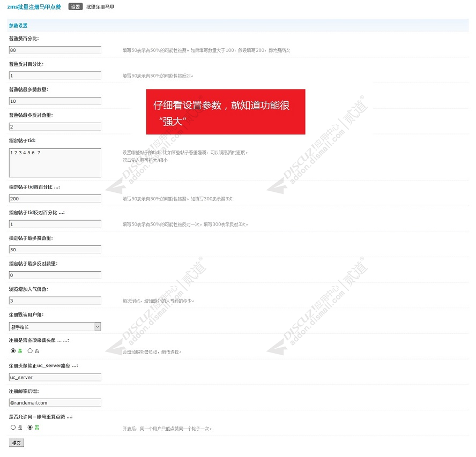Click hint 每次浏览，增加额外的人气数的多少

pos(159,301)
